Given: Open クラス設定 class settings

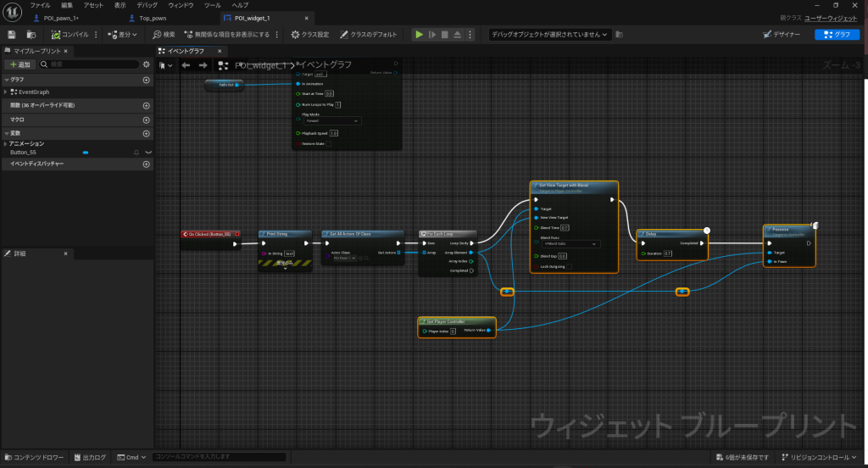Looking at the screenshot, I should (311, 35).
